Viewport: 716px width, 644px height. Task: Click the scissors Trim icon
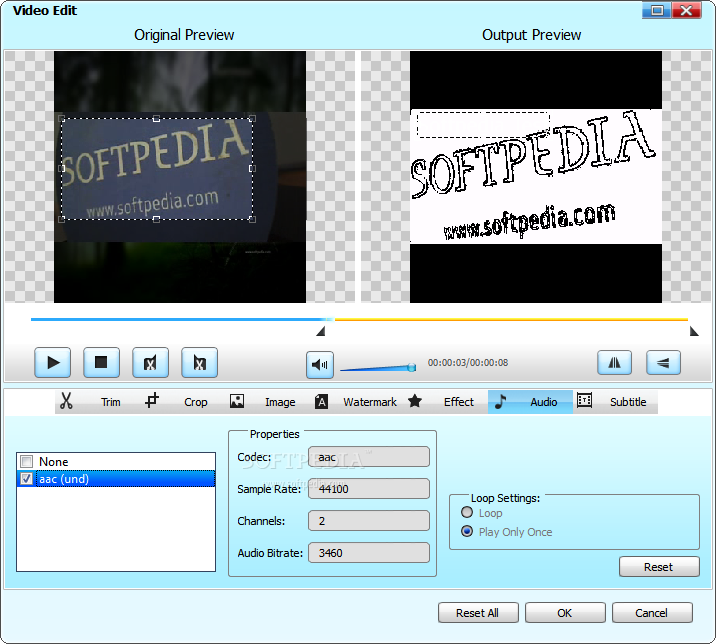67,401
